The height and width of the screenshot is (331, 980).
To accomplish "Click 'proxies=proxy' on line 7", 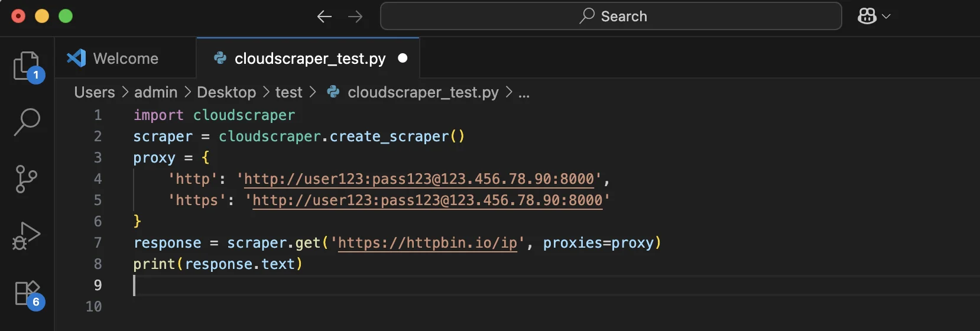I will coord(598,243).
